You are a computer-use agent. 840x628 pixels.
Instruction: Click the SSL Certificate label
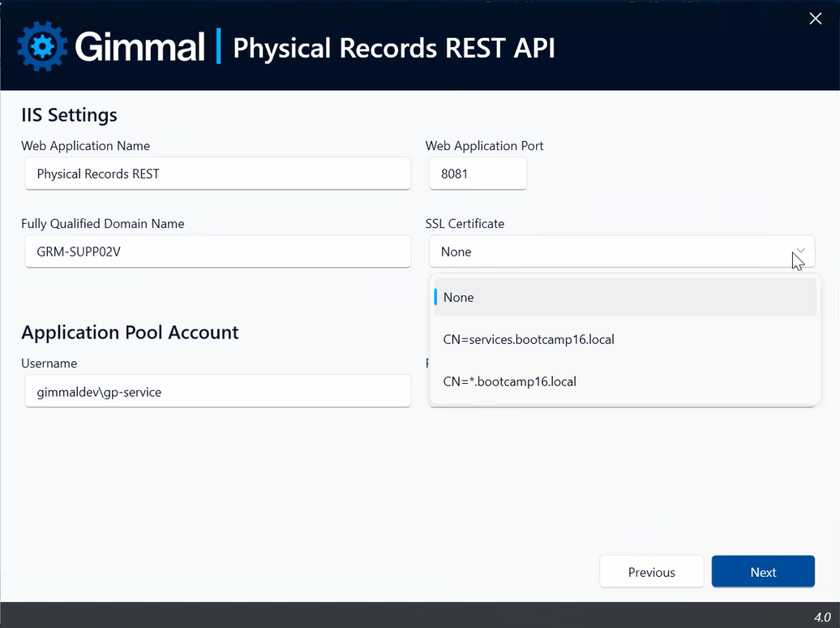[465, 224]
